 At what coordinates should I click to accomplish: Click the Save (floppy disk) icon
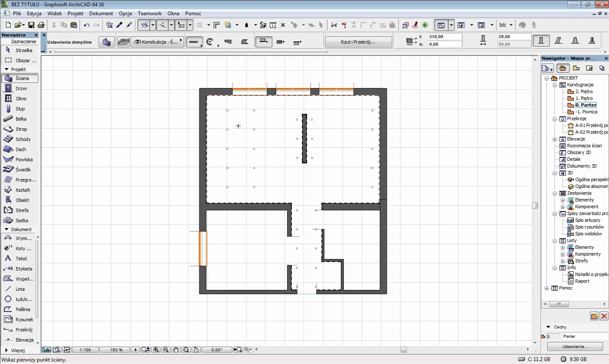point(31,25)
